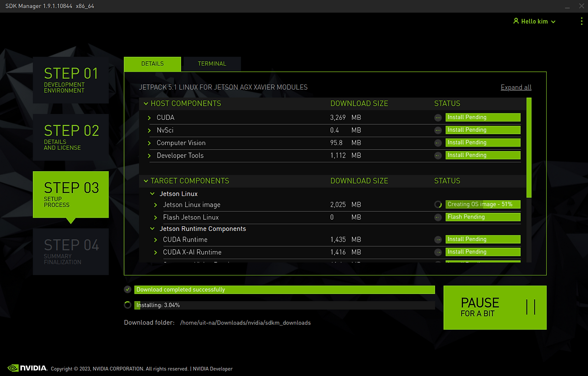Expand the Flash Jetson Linux row
This screenshot has width=588, height=376.
(x=156, y=217)
